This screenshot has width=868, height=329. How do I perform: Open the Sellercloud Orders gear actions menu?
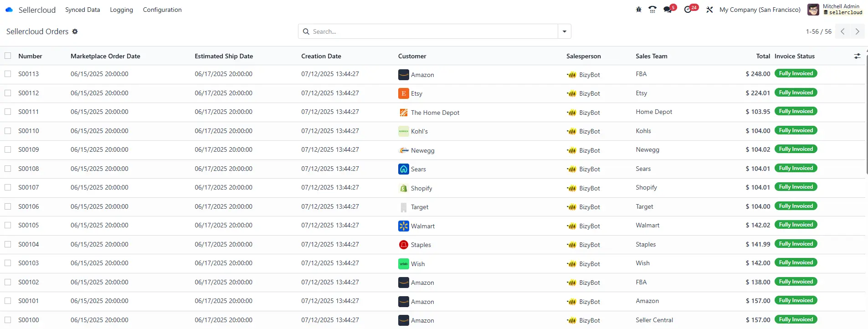(75, 31)
